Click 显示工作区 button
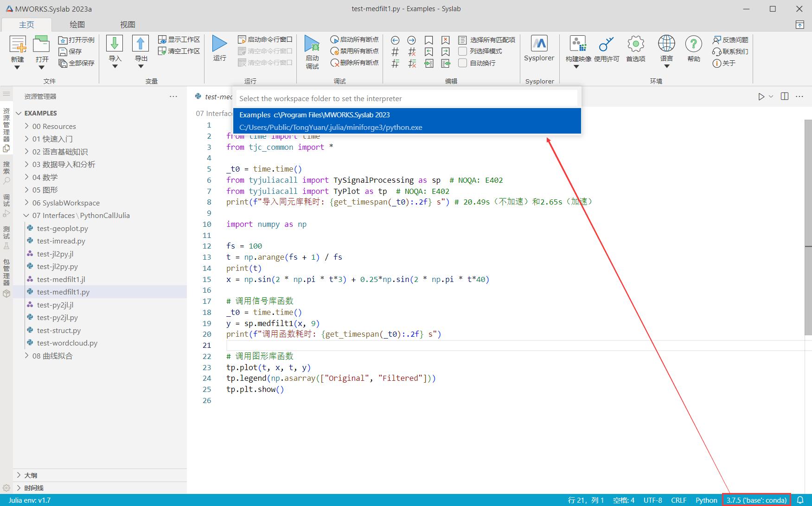Screen dimensions: 812x506 [179, 39]
